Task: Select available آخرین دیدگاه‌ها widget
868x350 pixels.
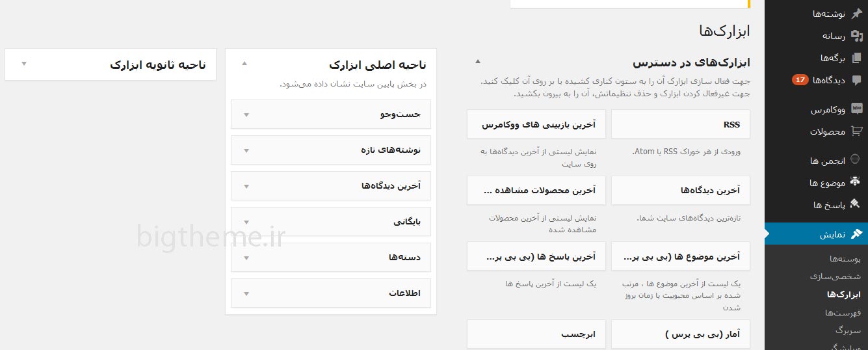Action: click(680, 191)
